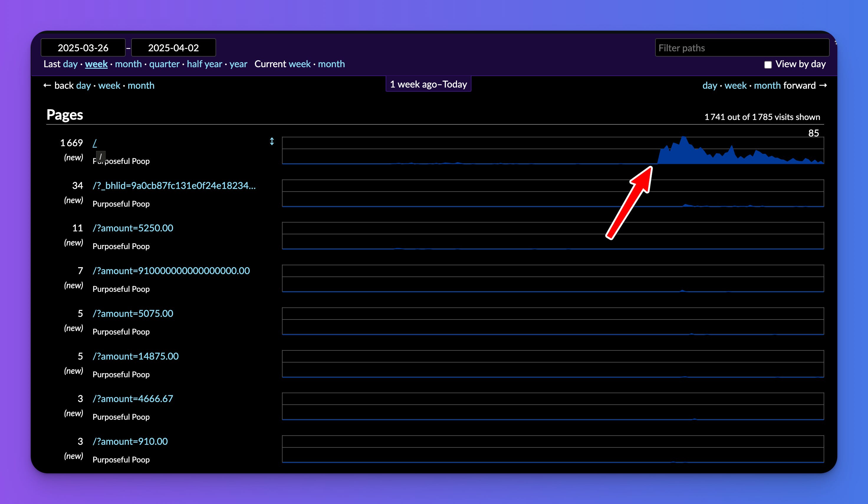Open the /?_bhlid=9a0cb87fc... page link
The height and width of the screenshot is (504, 868).
point(174,186)
